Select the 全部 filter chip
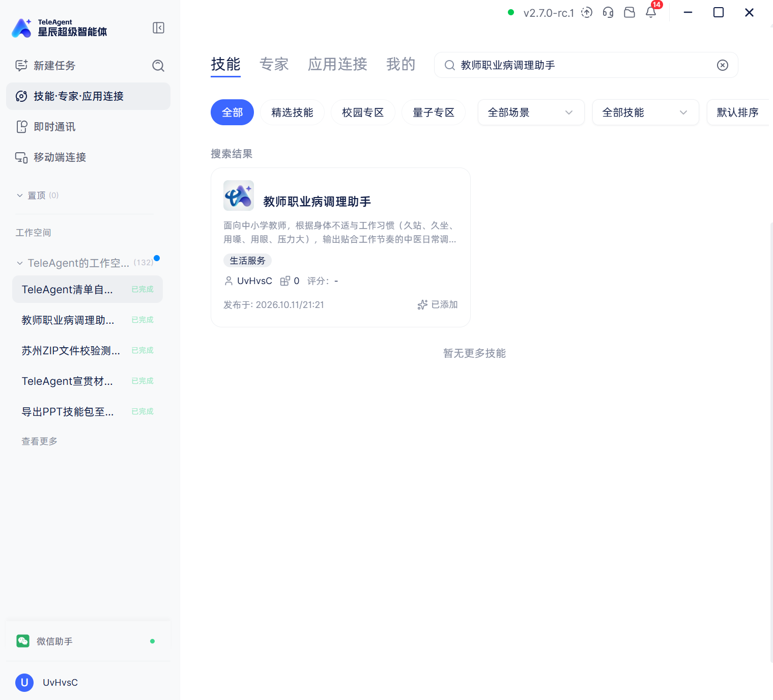 (232, 112)
